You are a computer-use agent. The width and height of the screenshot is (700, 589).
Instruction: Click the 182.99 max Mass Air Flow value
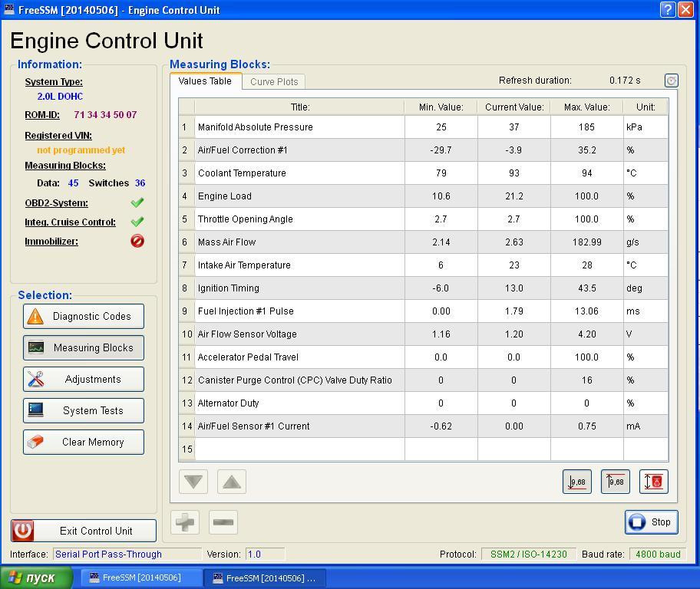587,242
